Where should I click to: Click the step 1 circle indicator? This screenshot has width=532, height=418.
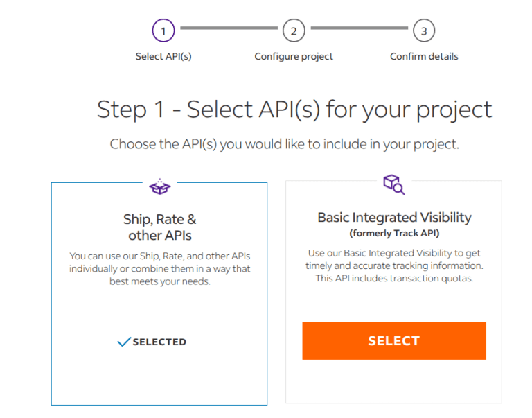point(163,31)
